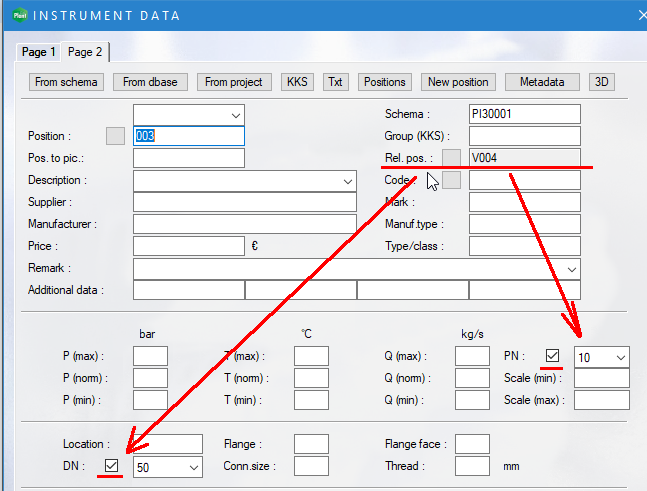Click the From schema button
The height and width of the screenshot is (491, 647).
(x=66, y=82)
